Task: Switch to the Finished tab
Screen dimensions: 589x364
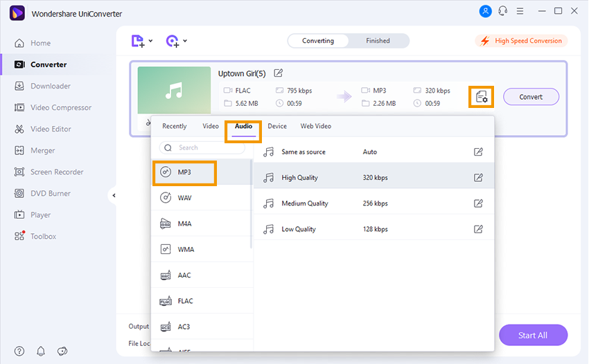Action: point(378,41)
